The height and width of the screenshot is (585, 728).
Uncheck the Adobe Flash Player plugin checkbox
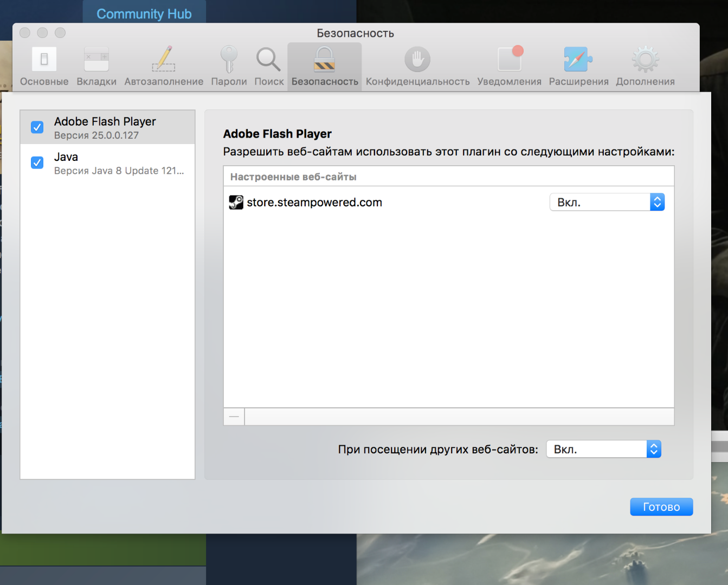point(37,127)
